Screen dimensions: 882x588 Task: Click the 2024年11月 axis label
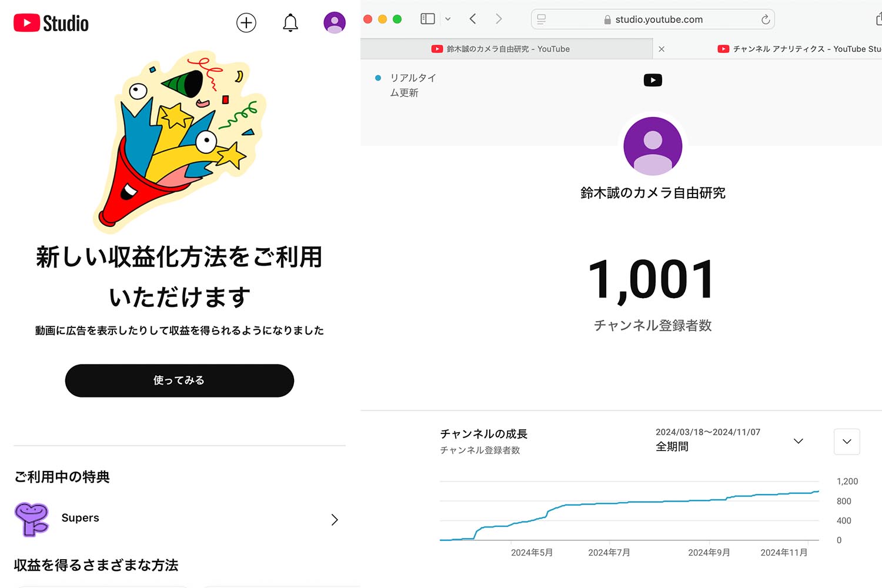coord(784,553)
